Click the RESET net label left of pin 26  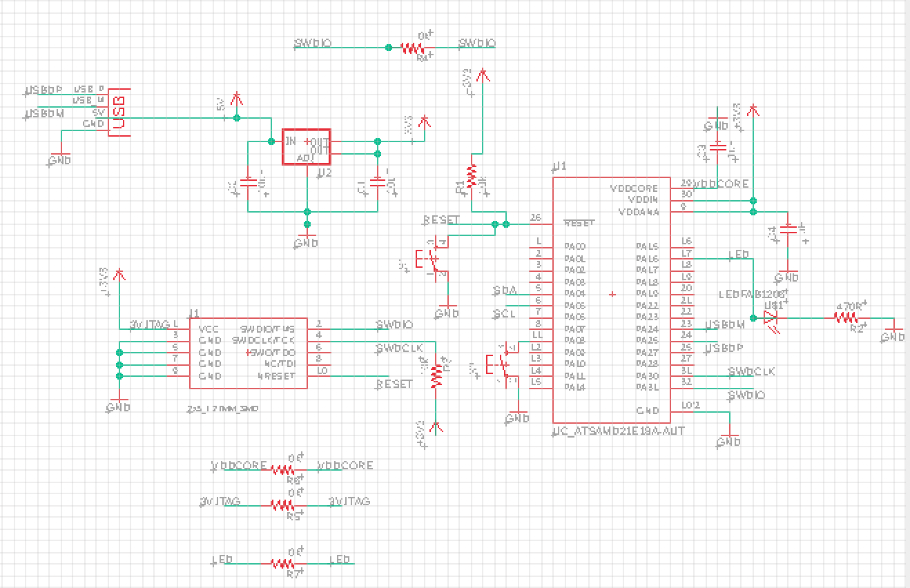click(x=441, y=219)
